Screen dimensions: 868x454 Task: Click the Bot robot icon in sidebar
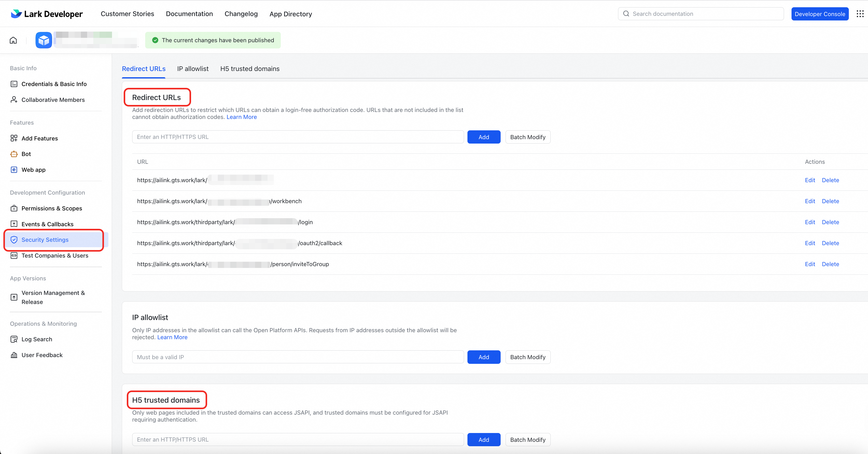(14, 154)
